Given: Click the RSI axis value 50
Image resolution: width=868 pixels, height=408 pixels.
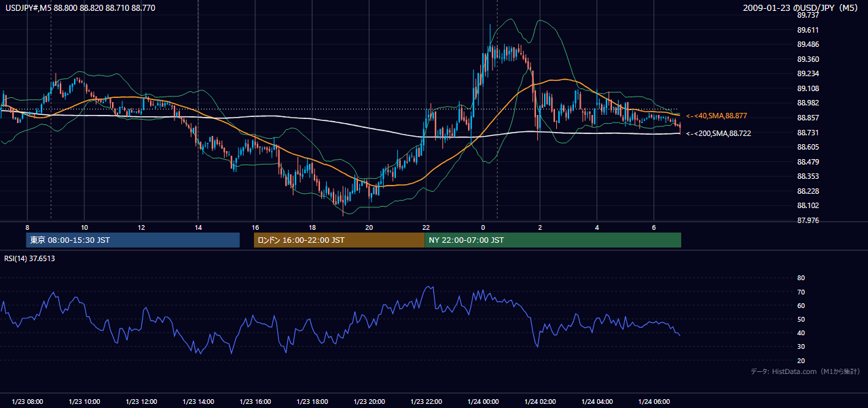Looking at the screenshot, I should pos(801,319).
